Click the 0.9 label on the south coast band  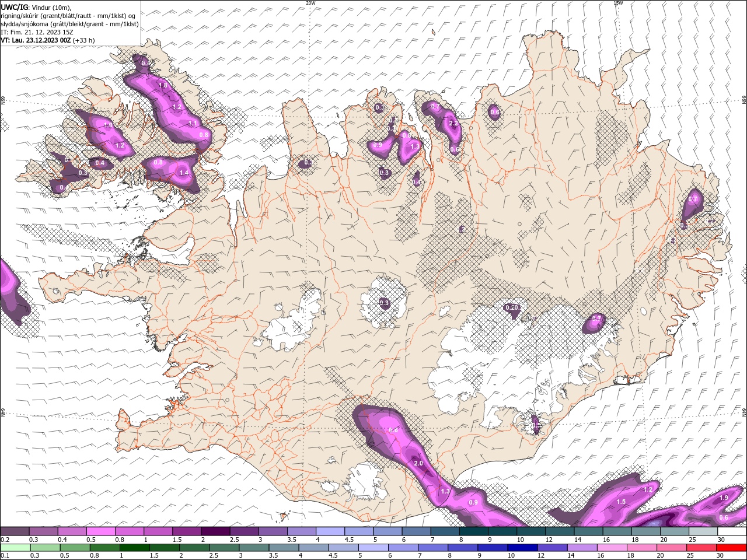474,502
